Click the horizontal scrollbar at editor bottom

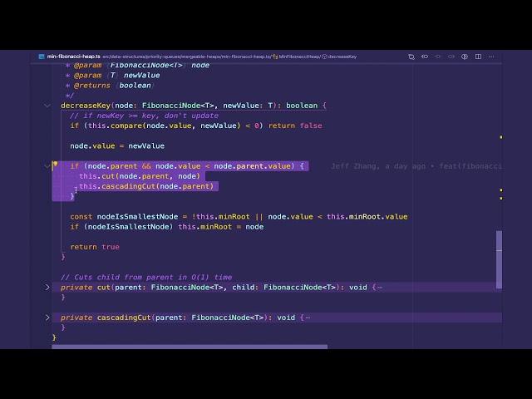click(190, 347)
